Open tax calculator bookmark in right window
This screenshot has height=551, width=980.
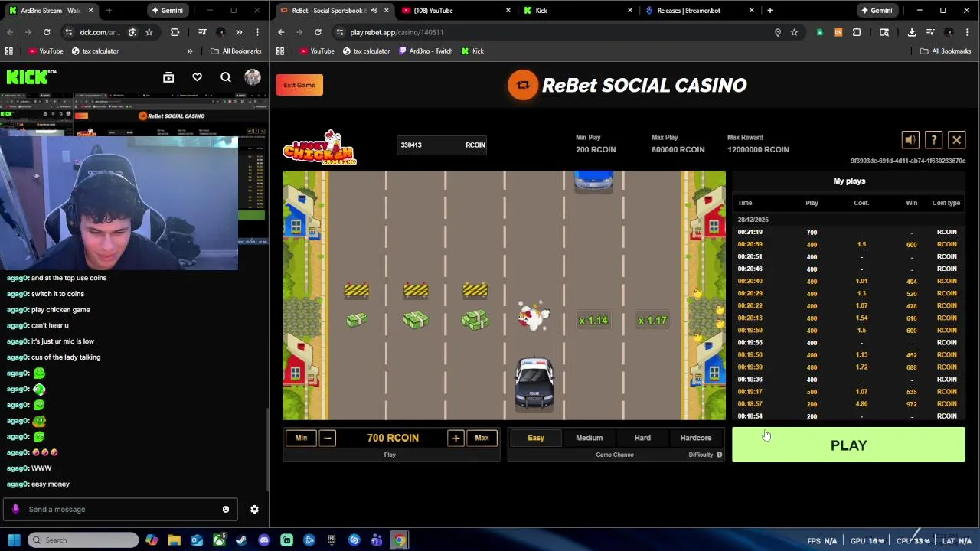click(364, 51)
